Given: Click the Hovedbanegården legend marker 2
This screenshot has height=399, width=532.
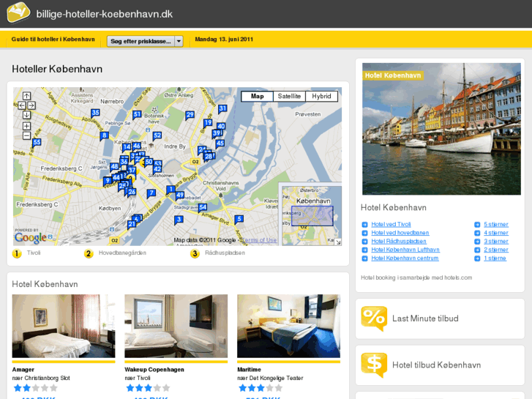Looking at the screenshot, I should click(x=89, y=253).
